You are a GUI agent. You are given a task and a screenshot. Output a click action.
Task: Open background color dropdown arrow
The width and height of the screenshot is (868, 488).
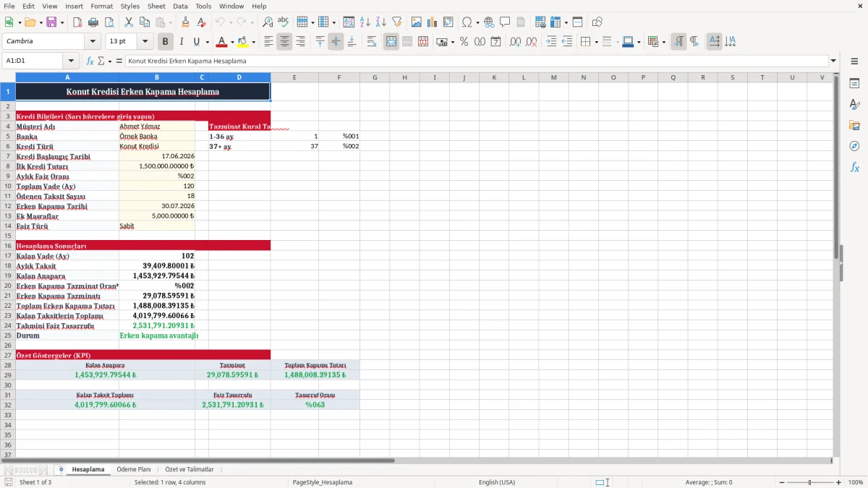253,42
